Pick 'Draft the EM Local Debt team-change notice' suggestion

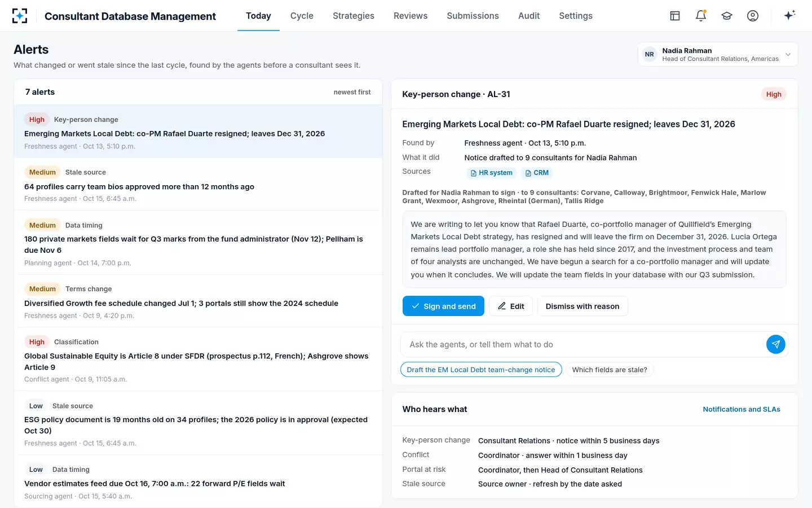(x=481, y=370)
